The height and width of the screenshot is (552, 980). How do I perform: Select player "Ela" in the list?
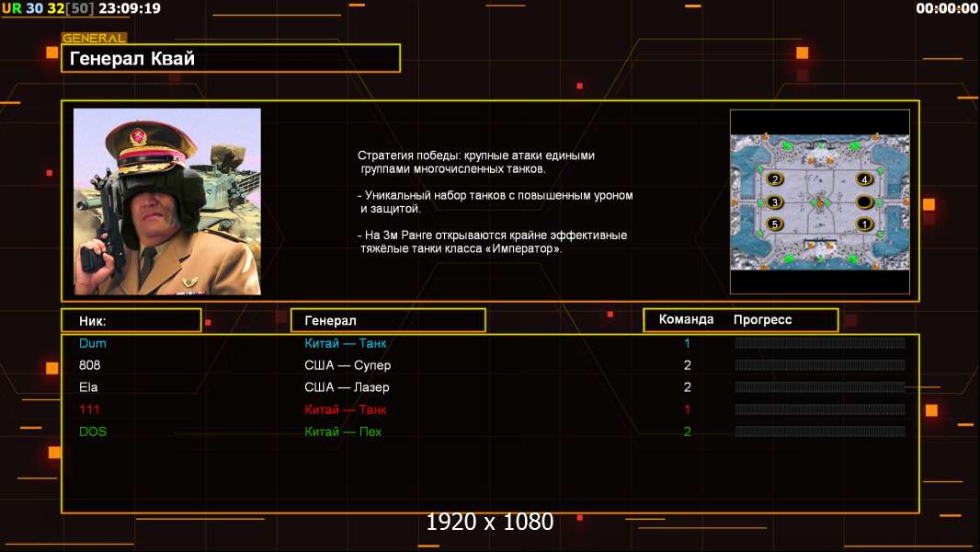[x=88, y=387]
